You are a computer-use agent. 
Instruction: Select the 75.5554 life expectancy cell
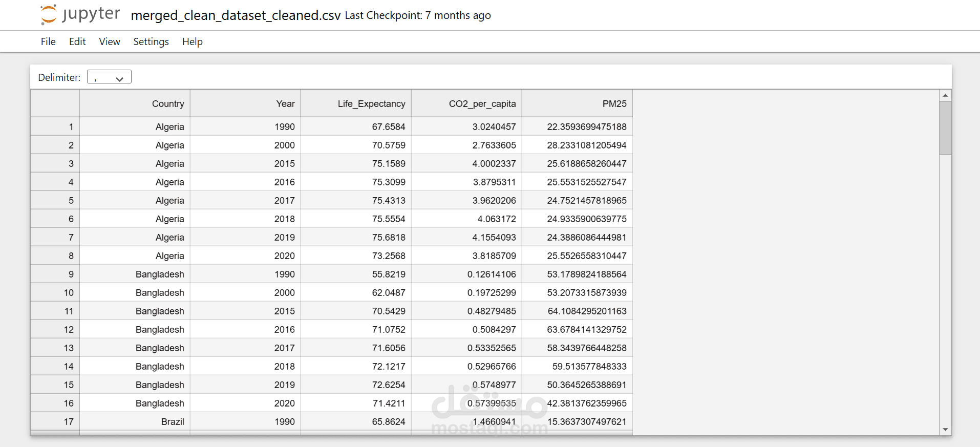356,219
